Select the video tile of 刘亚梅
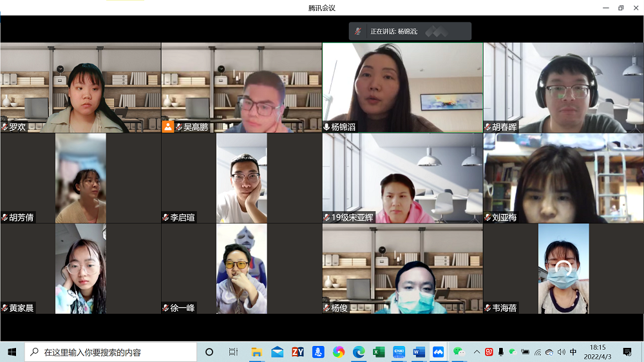Image resolution: width=644 pixels, height=362 pixels. click(x=563, y=177)
